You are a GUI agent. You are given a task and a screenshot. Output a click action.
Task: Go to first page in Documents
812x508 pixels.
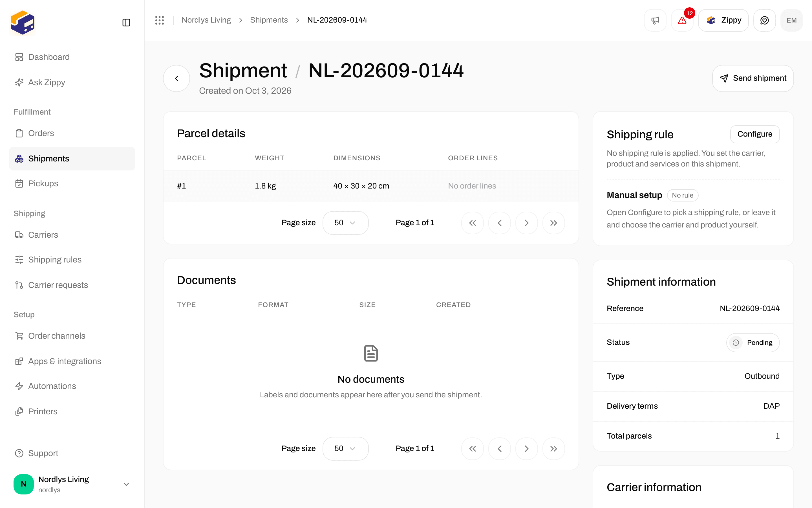(x=473, y=448)
